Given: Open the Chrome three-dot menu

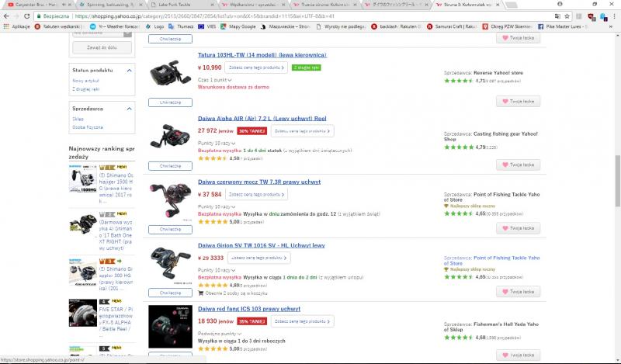Looking at the screenshot, I should (614, 16).
